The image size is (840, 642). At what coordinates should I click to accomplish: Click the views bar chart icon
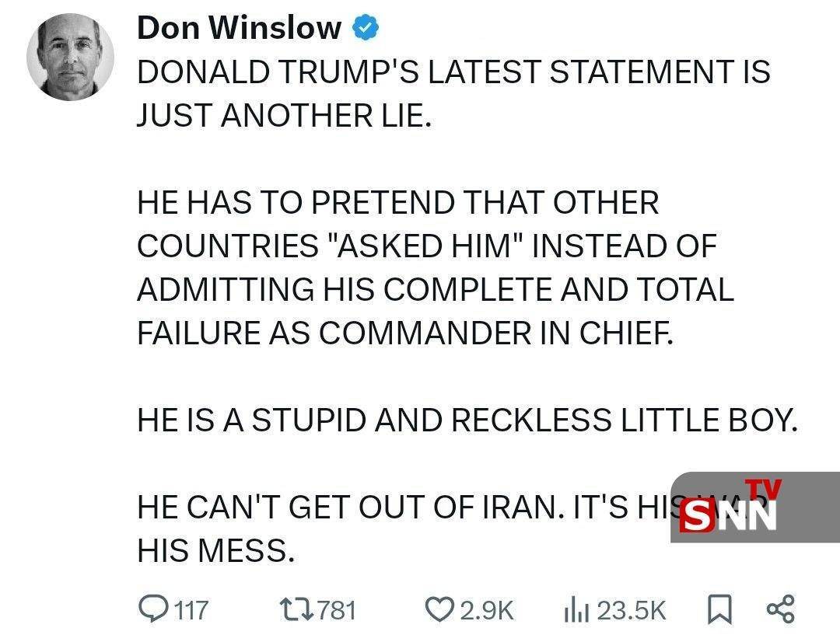[575, 609]
